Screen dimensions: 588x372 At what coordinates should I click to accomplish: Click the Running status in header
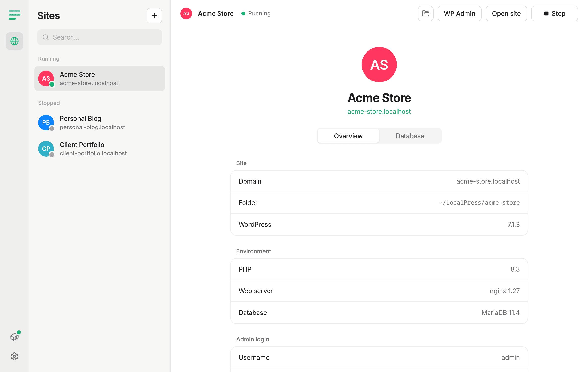click(256, 13)
